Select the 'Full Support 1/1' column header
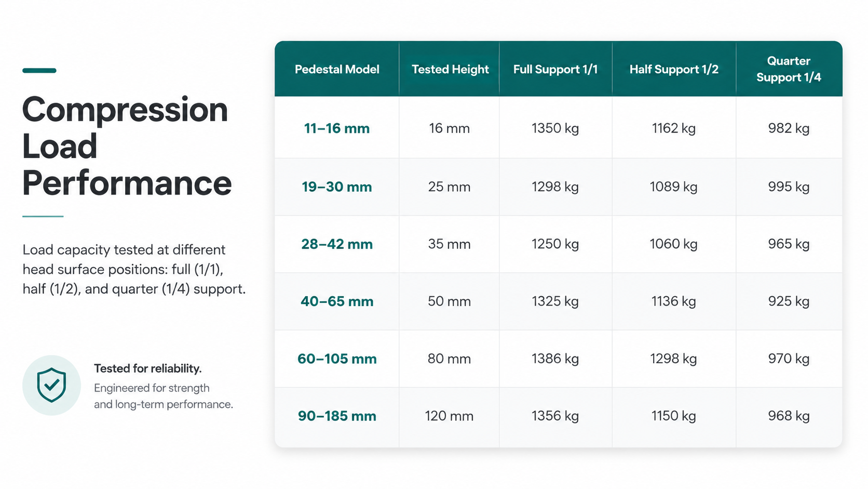The width and height of the screenshot is (868, 489). [555, 69]
